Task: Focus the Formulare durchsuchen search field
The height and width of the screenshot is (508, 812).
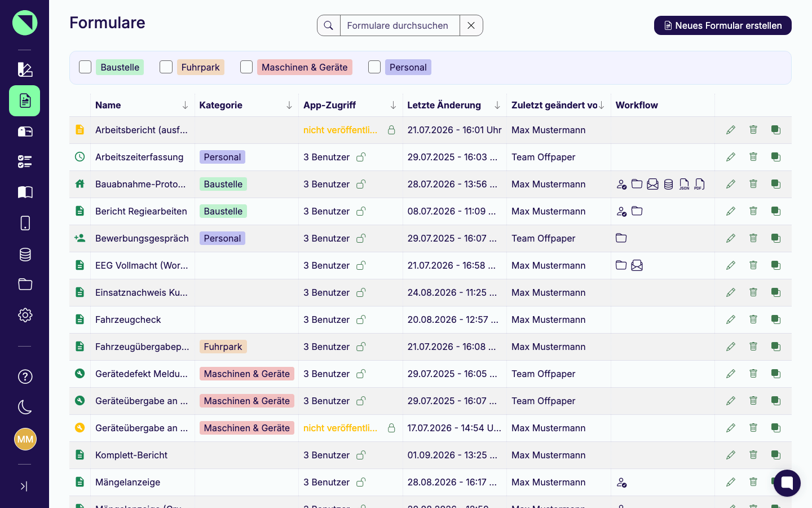Action: (x=400, y=25)
